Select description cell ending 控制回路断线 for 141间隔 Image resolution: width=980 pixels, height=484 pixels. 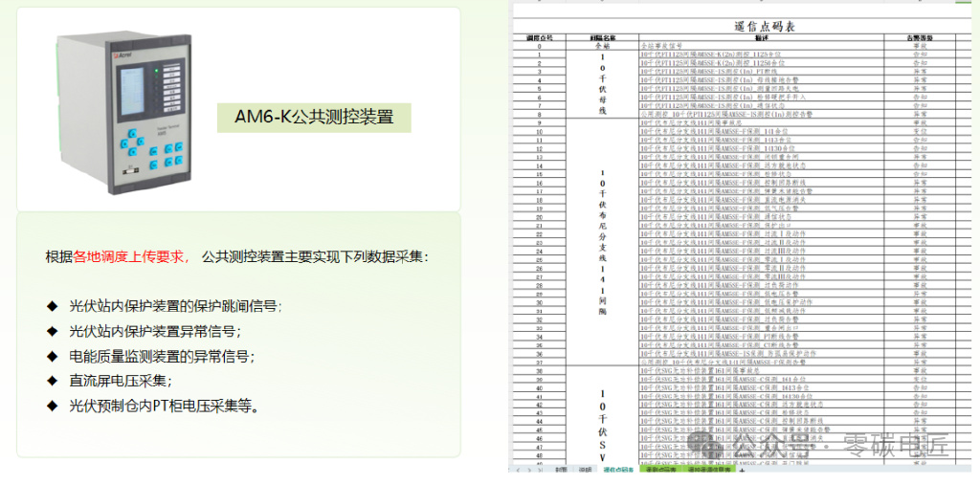click(761, 183)
